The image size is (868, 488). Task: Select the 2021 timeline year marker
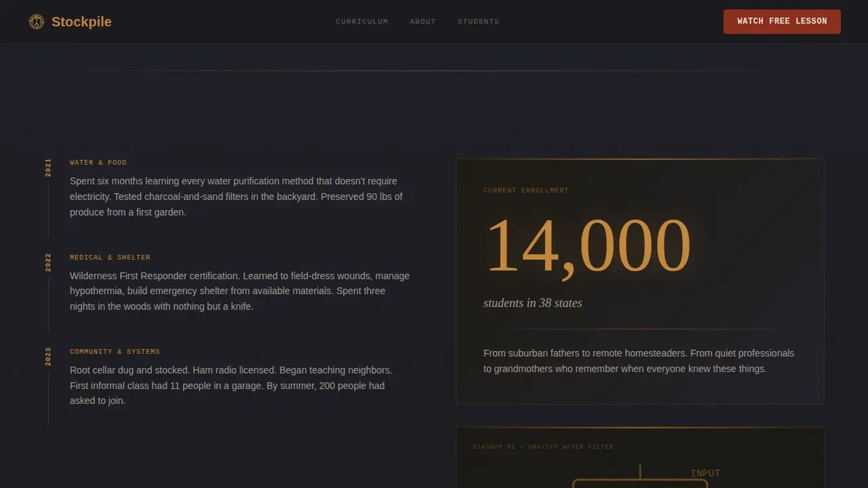(48, 167)
